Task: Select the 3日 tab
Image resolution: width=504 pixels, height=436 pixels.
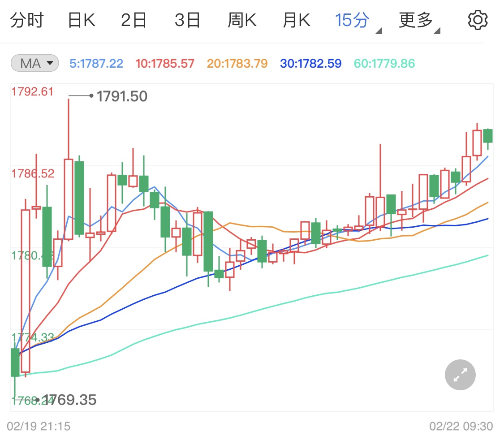Action: [x=187, y=20]
